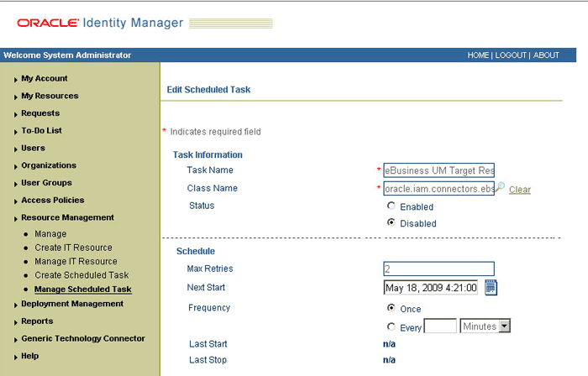Expand the To-Do List menu arrow
Screen dimensions: 588x376
point(16,132)
